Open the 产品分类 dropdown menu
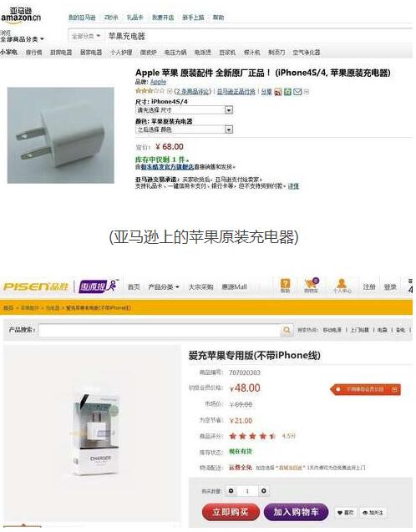 point(163,287)
